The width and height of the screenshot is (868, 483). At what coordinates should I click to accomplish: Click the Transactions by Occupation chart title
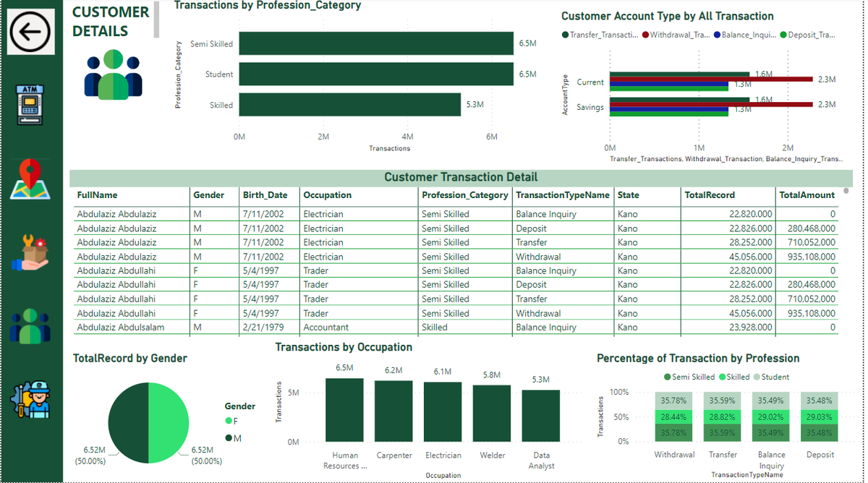coord(344,347)
